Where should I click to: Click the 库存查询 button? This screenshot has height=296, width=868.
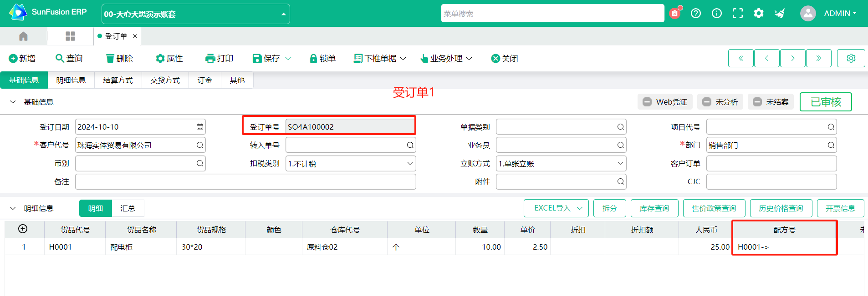[x=654, y=208]
